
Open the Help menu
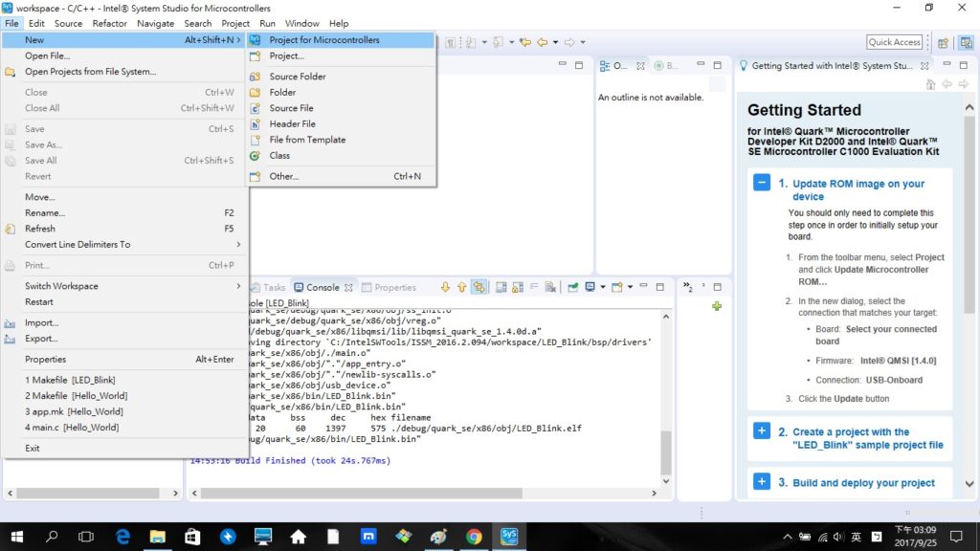[338, 23]
